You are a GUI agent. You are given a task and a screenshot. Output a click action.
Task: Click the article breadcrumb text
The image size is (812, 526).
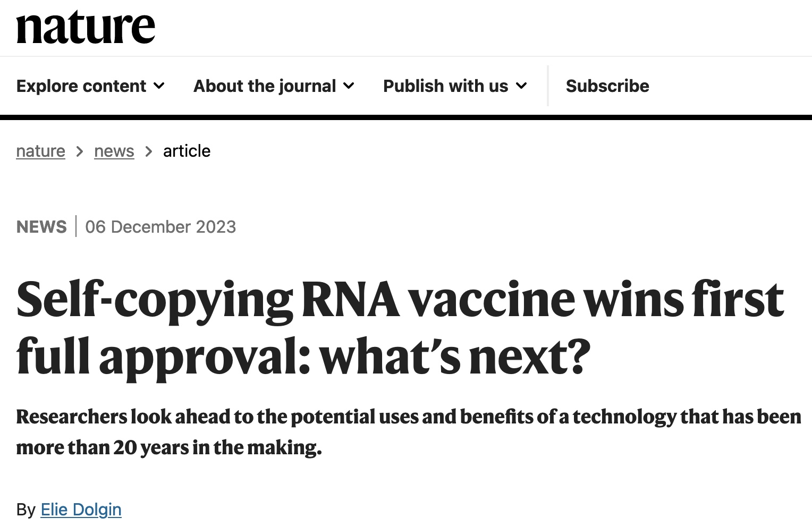point(187,151)
